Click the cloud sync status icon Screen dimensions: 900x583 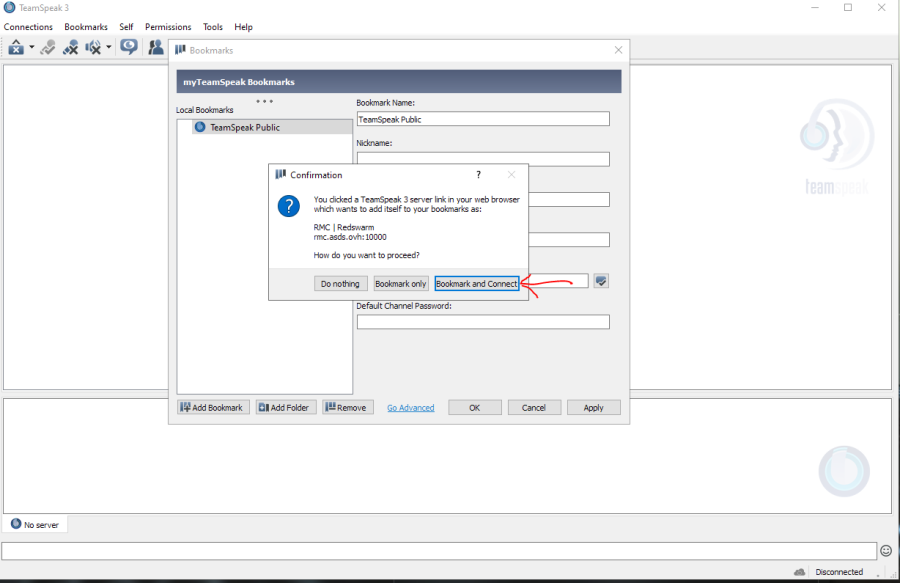click(800, 572)
